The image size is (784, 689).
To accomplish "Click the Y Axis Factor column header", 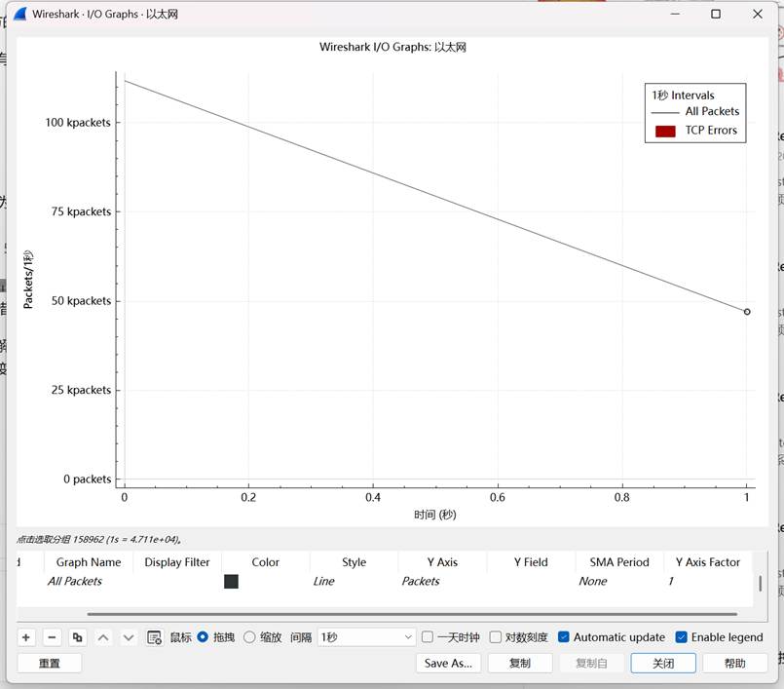I will (x=708, y=562).
